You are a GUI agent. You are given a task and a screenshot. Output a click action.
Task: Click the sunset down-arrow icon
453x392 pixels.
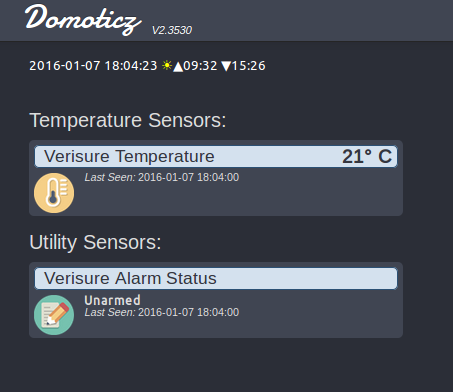226,66
